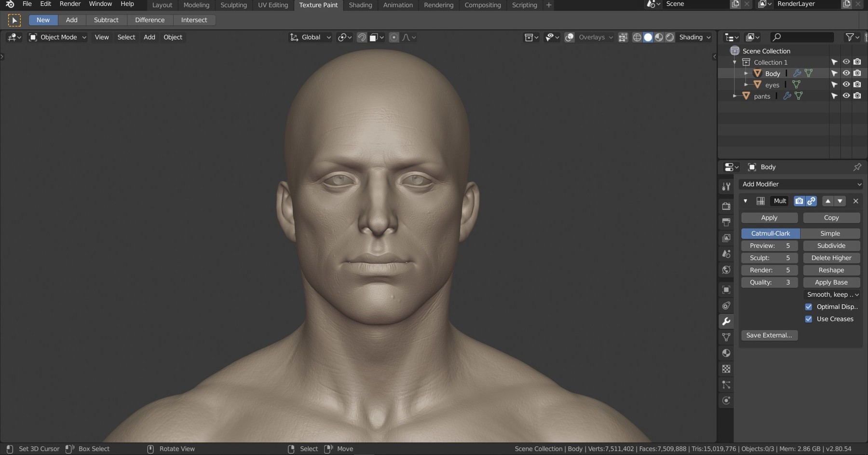Expand the Body object in the outliner
Viewport: 868px width, 455px height.
click(746, 73)
